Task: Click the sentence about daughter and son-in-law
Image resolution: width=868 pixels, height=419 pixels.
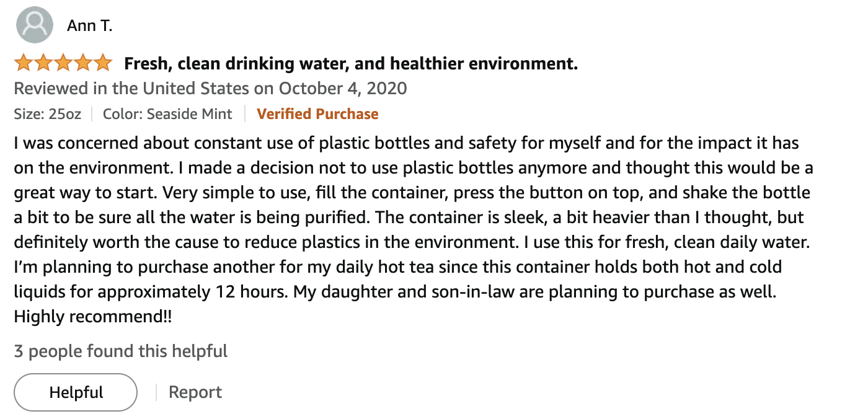Action: tap(535, 292)
